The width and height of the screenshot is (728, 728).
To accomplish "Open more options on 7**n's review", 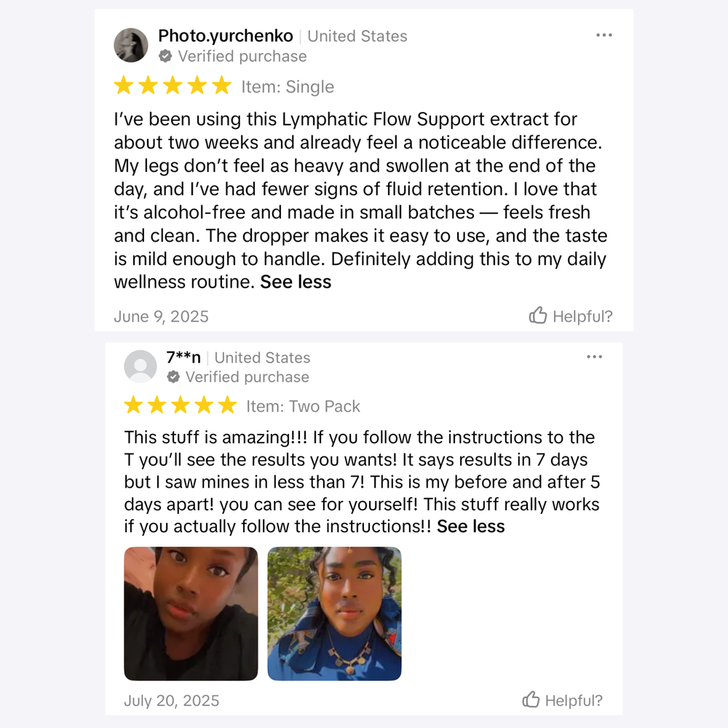I will click(594, 357).
